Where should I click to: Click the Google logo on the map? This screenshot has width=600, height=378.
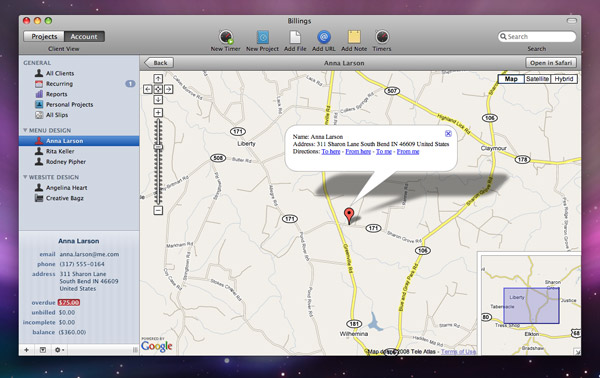click(157, 346)
